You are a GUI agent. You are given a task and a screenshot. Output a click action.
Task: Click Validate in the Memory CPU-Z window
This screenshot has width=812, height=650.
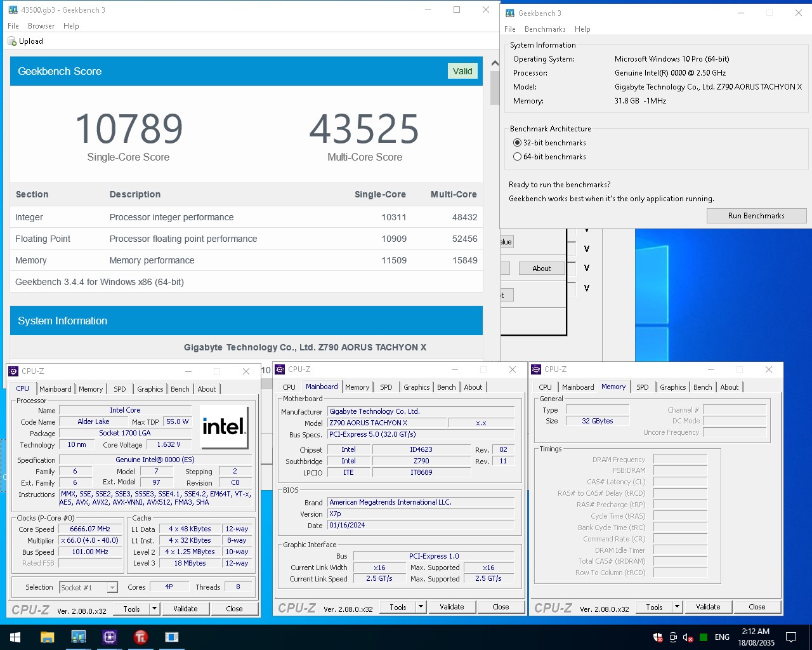pos(708,607)
